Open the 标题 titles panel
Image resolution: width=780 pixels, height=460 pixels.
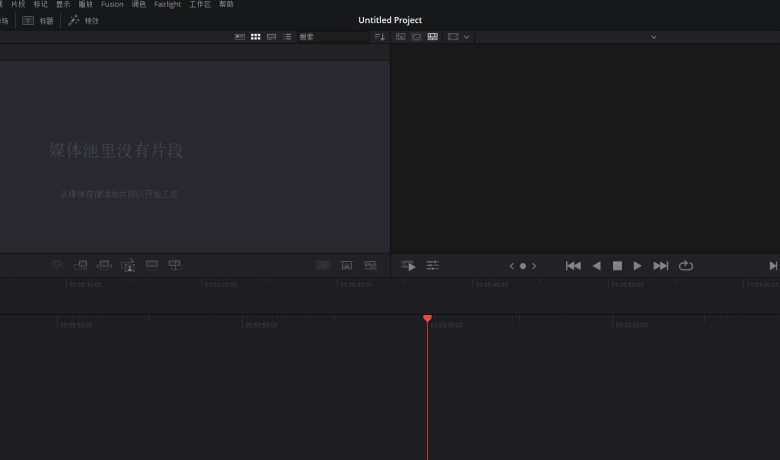(38, 21)
